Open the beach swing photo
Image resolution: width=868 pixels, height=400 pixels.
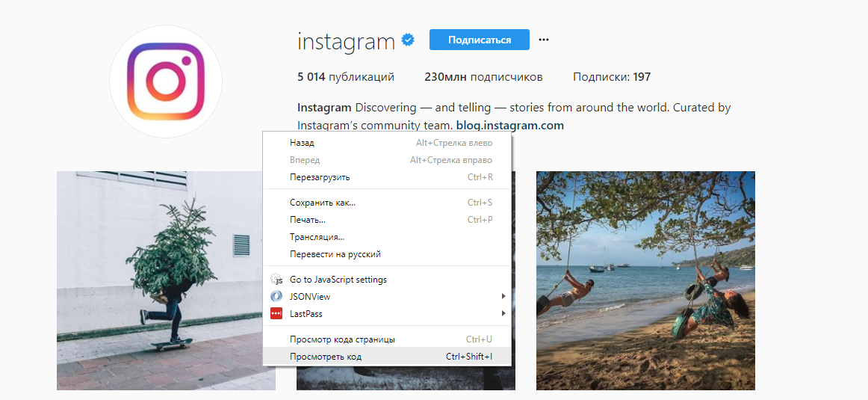pos(645,280)
